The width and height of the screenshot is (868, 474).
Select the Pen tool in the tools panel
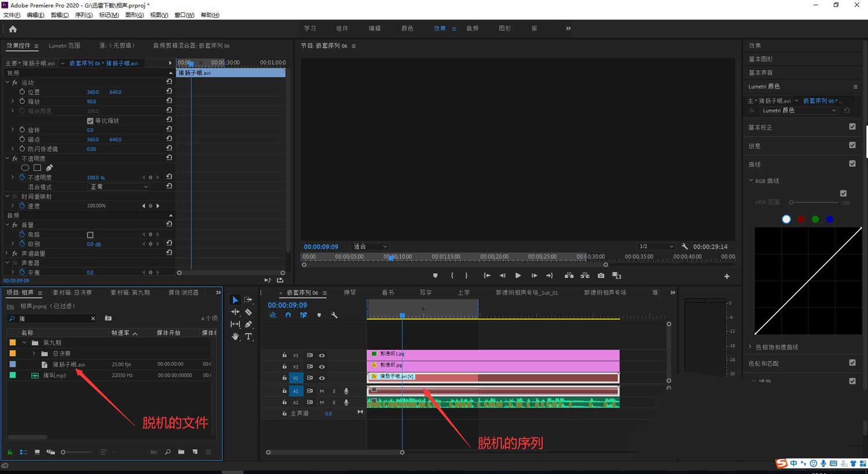click(x=248, y=324)
